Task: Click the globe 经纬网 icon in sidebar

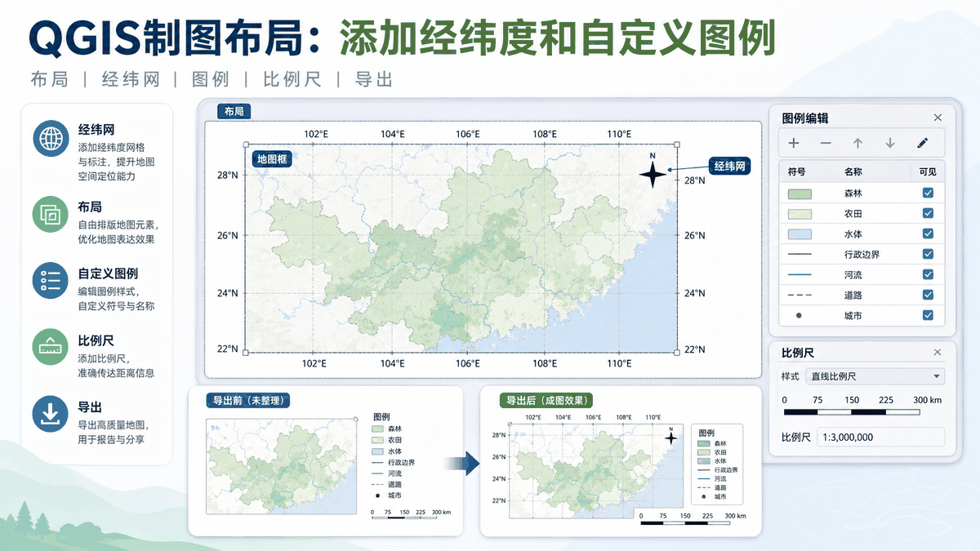Action: pyautogui.click(x=51, y=137)
